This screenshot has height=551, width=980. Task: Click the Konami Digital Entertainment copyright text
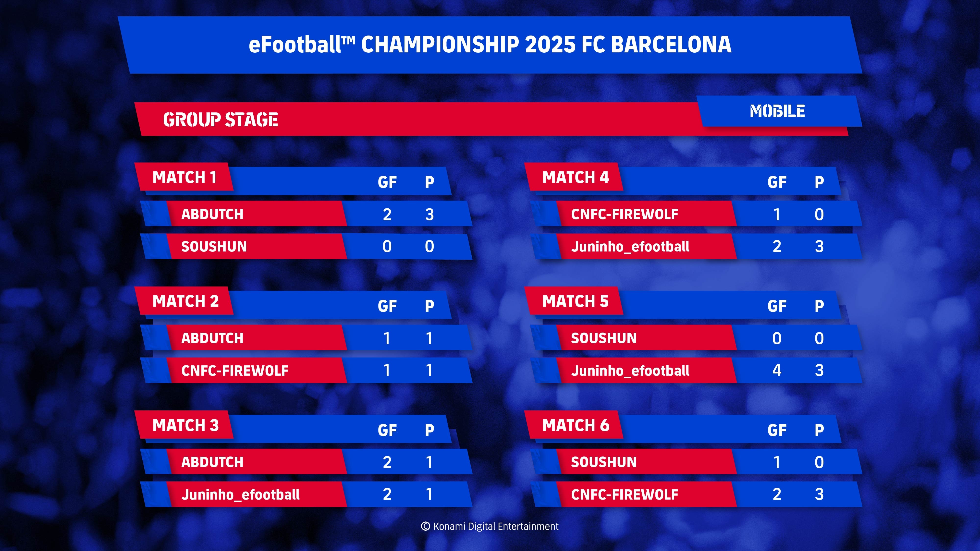tap(490, 526)
